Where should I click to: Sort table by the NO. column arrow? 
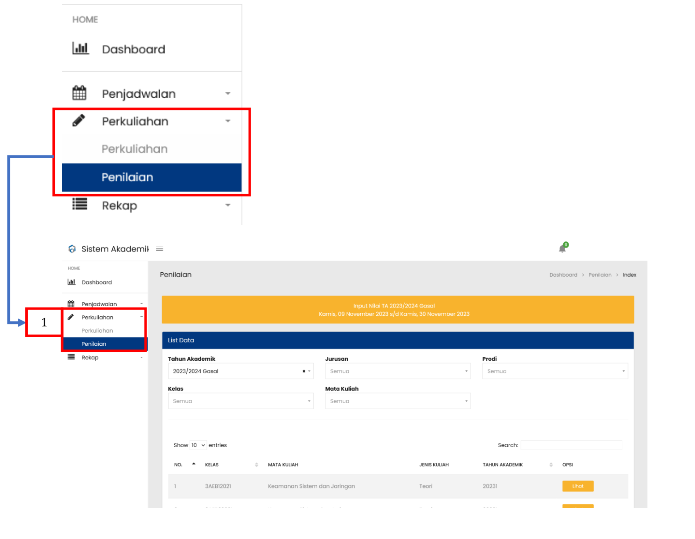(194, 464)
